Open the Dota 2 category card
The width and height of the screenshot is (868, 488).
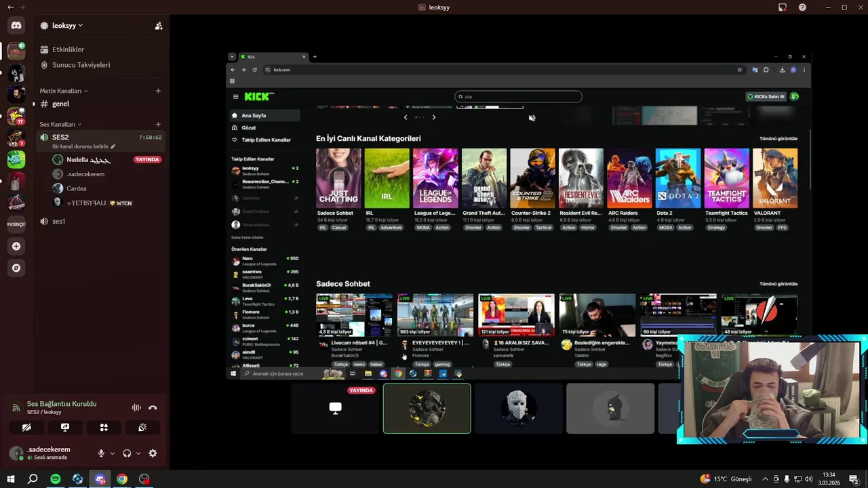(678, 178)
